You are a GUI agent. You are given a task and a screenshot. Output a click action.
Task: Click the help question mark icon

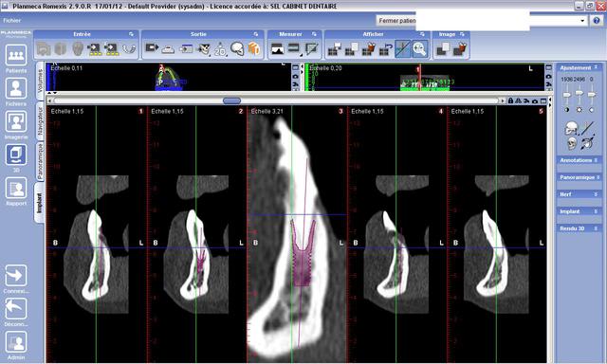coord(597,21)
